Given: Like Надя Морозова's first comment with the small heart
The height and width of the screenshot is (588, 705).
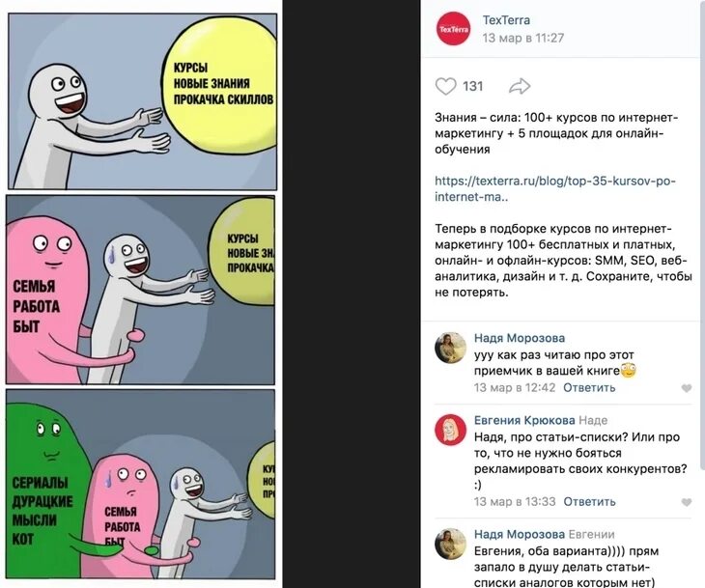Looking at the screenshot, I should click(x=686, y=388).
